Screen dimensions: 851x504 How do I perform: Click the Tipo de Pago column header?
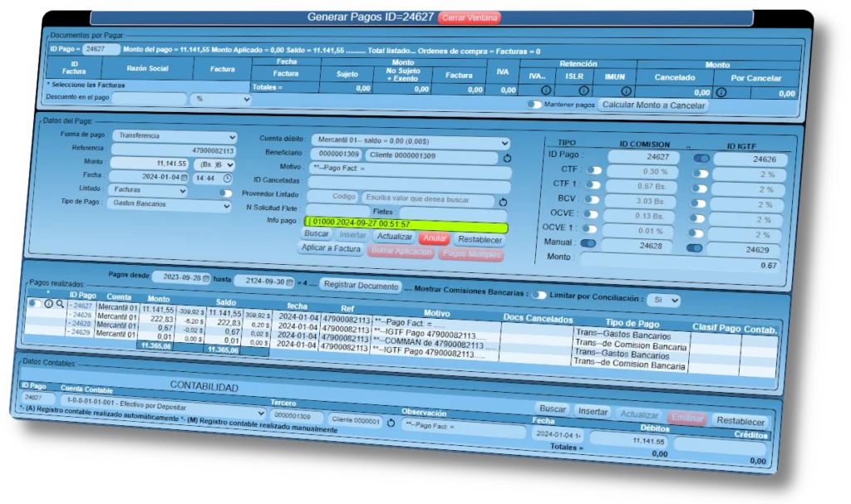pyautogui.click(x=632, y=322)
